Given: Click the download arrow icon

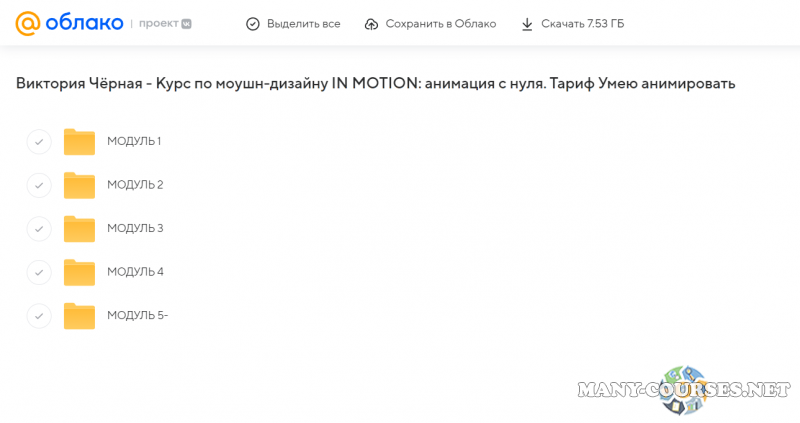Looking at the screenshot, I should (x=527, y=24).
